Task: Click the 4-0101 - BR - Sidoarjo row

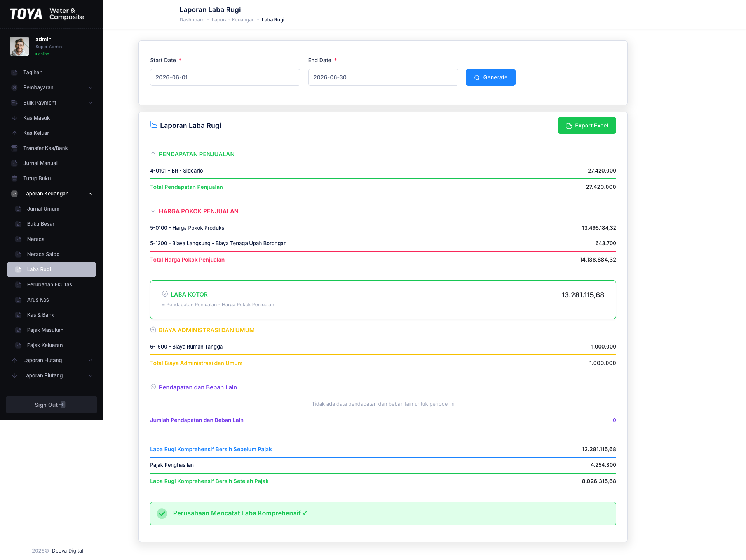Action: coord(383,171)
